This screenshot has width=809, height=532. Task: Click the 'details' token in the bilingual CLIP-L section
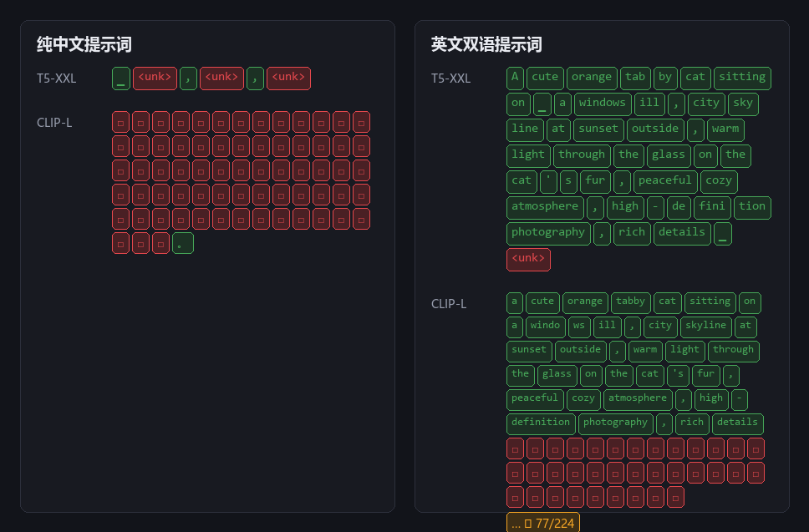(x=738, y=423)
